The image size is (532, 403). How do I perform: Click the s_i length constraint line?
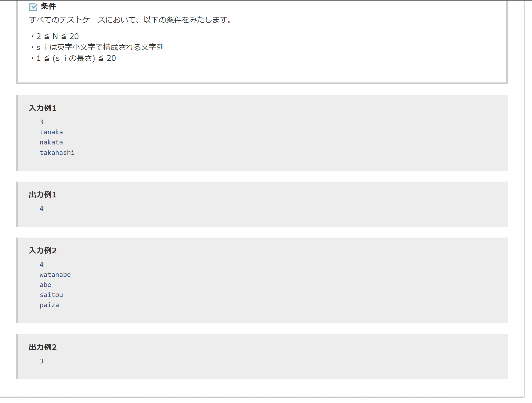click(x=76, y=58)
